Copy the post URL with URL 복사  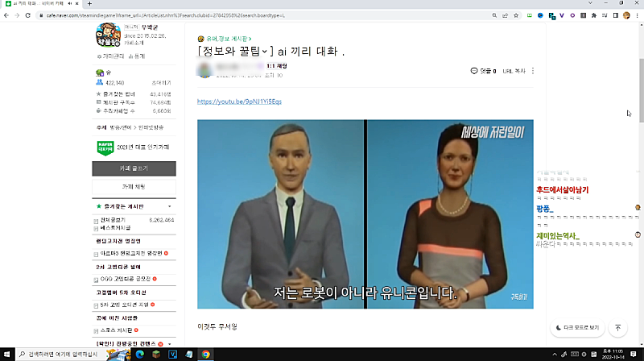tap(514, 71)
